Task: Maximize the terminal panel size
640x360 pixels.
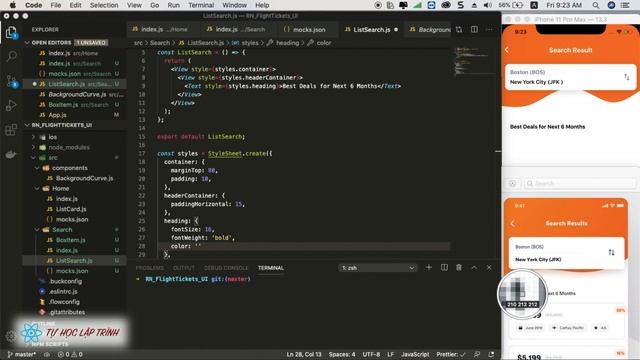Action: 474,267
